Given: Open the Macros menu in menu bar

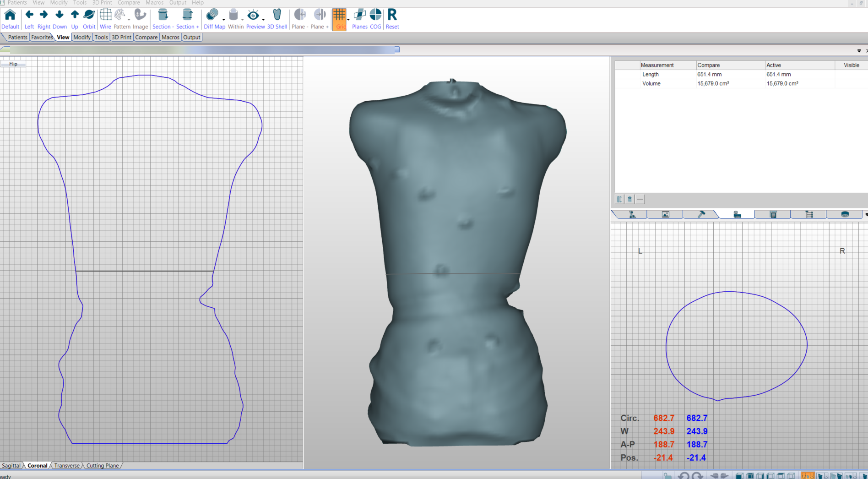Looking at the screenshot, I should click(154, 3).
